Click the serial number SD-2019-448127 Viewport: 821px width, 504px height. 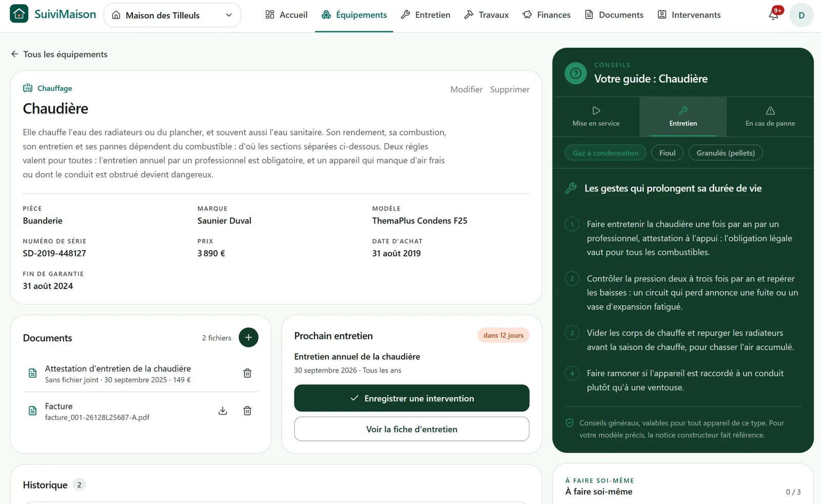click(x=54, y=254)
